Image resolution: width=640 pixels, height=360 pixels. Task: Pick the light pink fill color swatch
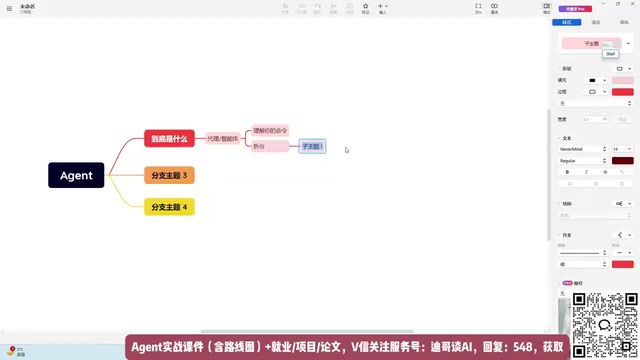622,80
